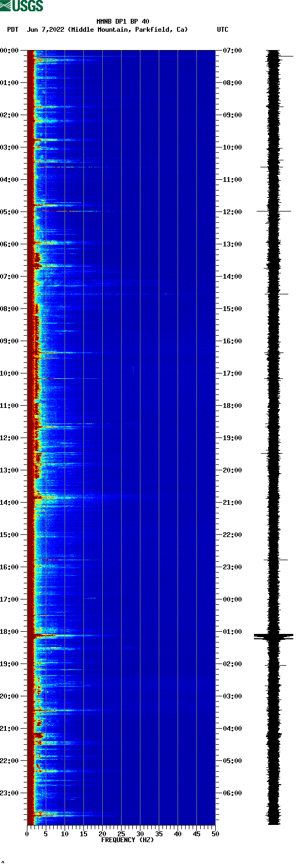Click the 23:00 PDT time label
Viewport: 297px width, 868px height.
tap(10, 793)
